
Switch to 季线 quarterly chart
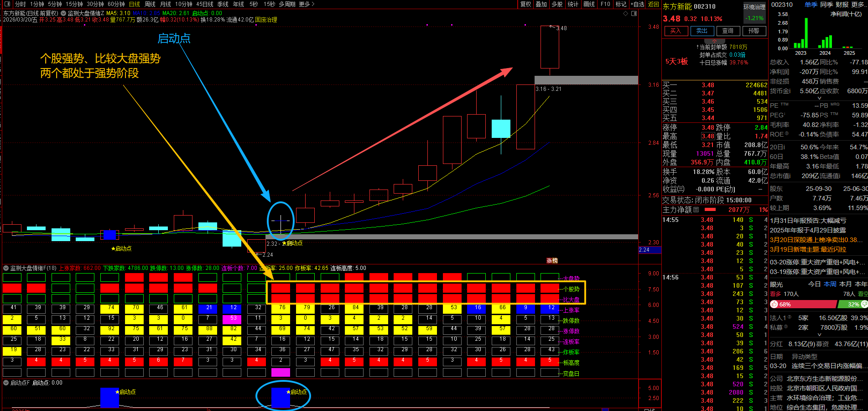click(x=223, y=4)
